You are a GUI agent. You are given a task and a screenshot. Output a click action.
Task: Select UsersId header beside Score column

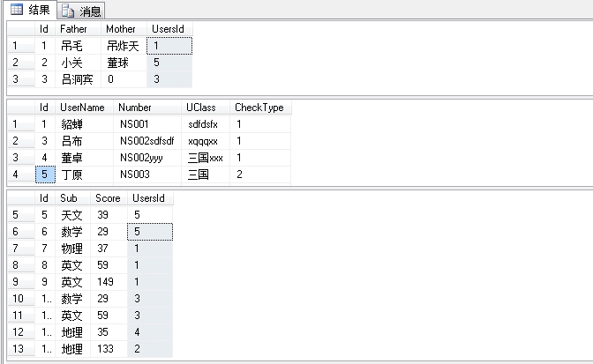pyautogui.click(x=150, y=198)
